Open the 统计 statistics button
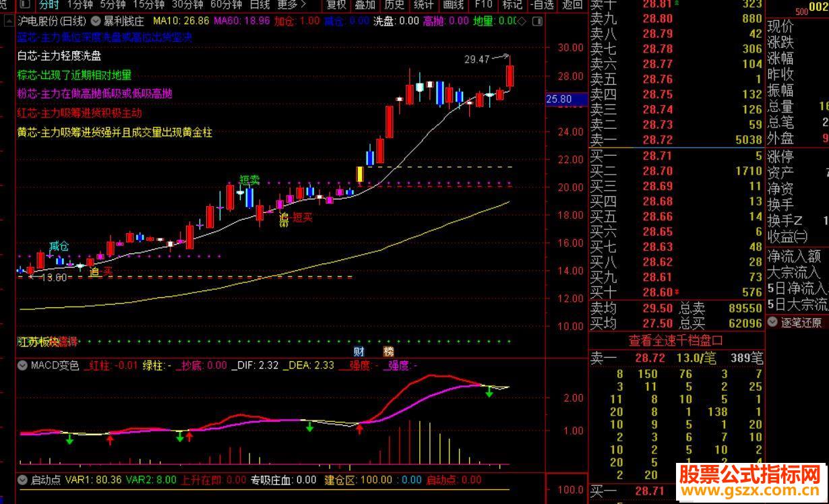 click(424, 4)
